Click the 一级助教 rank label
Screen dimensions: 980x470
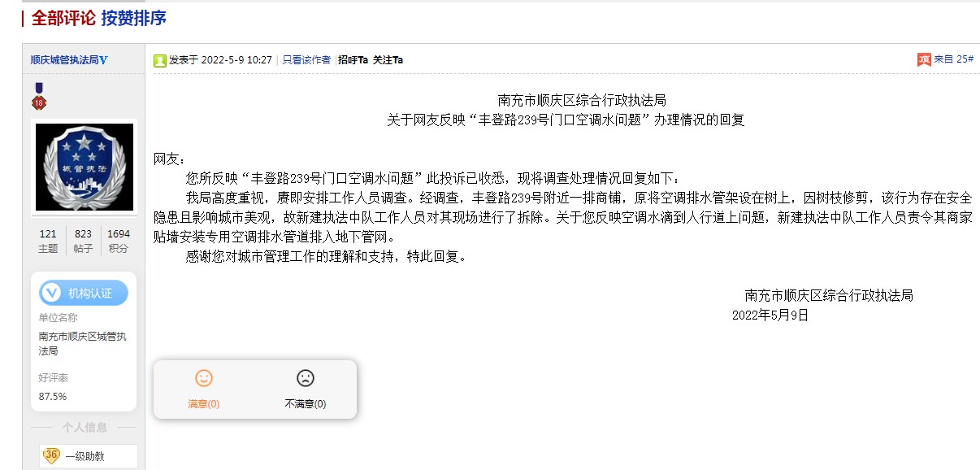click(85, 457)
